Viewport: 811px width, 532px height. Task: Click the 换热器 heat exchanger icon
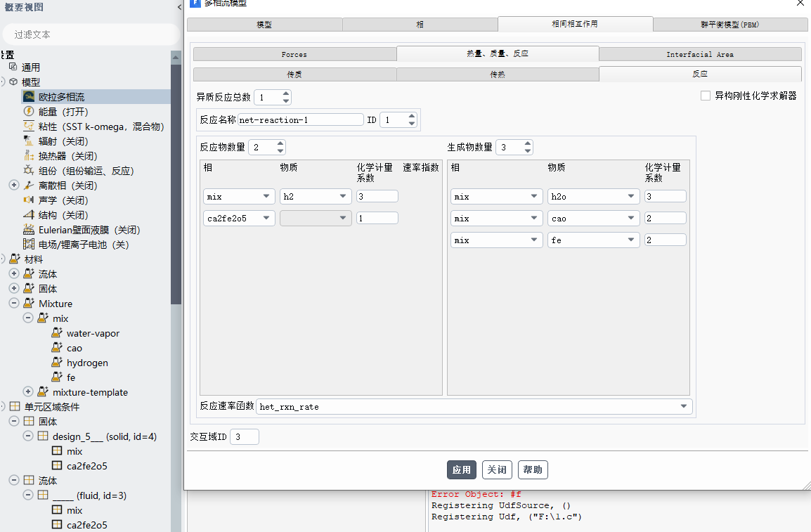[29, 156]
